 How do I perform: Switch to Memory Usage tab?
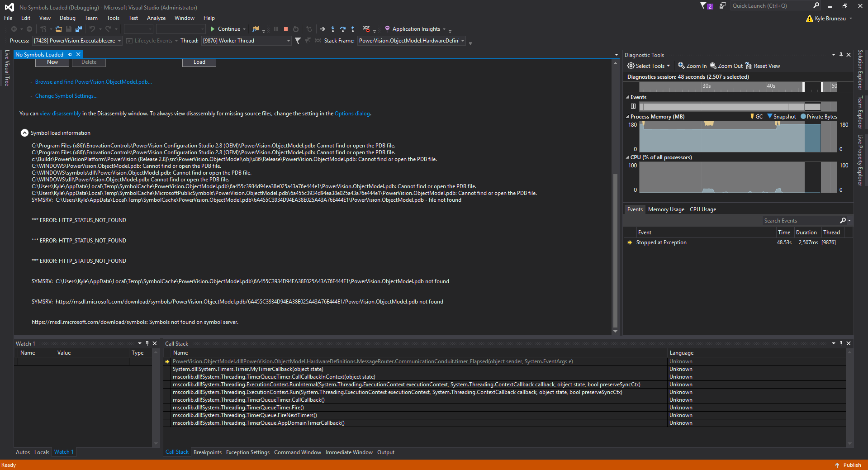(666, 209)
